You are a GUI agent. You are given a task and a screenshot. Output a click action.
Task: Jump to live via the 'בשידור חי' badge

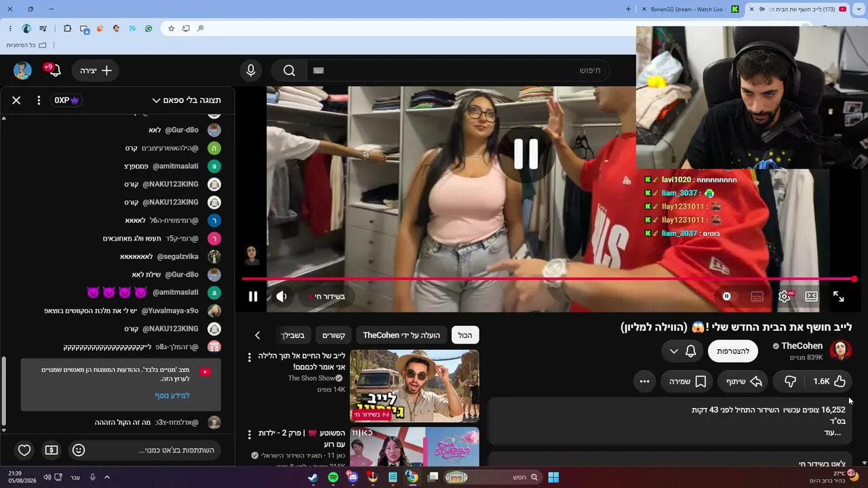pyautogui.click(x=326, y=296)
